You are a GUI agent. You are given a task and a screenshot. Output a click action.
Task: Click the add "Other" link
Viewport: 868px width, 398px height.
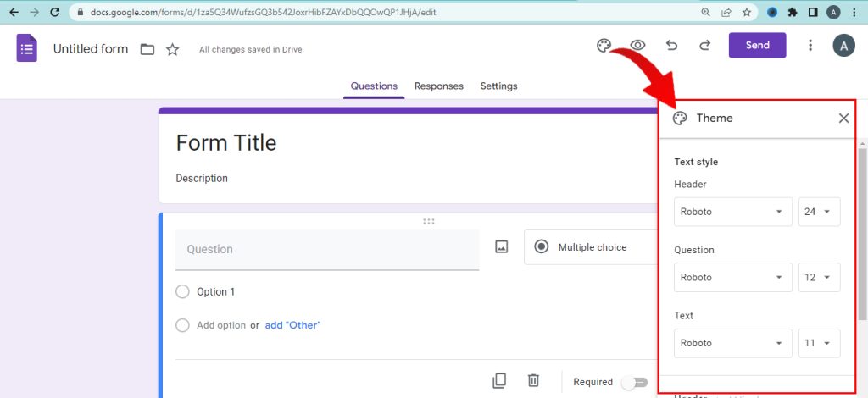pyautogui.click(x=292, y=325)
